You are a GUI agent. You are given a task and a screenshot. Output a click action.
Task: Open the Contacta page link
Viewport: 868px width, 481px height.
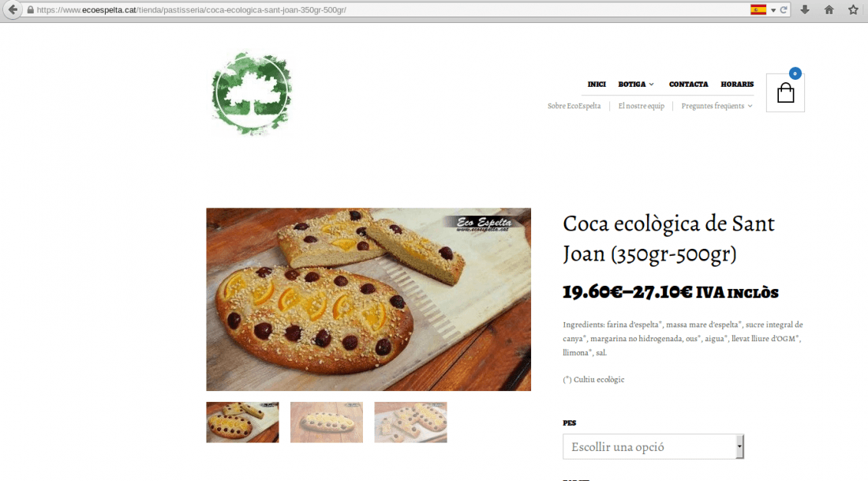pyautogui.click(x=688, y=85)
